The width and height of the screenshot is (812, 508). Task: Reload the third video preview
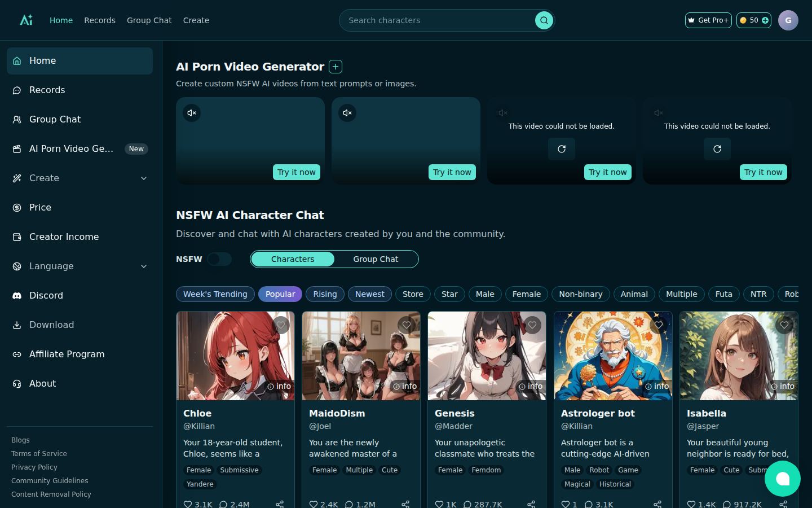point(562,149)
